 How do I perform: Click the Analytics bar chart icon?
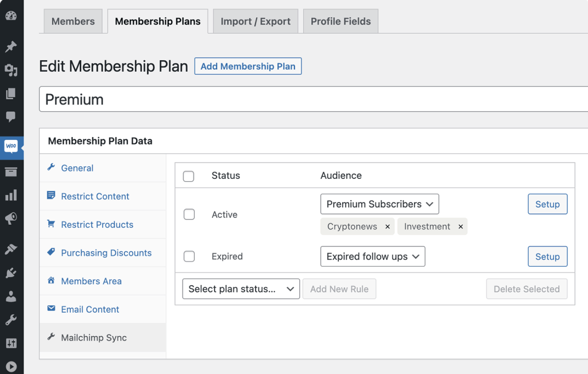11,196
